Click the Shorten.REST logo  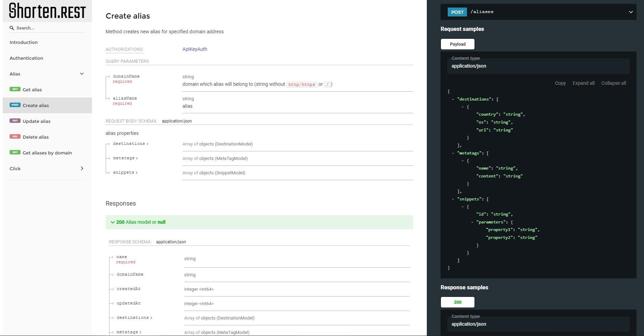(47, 11)
